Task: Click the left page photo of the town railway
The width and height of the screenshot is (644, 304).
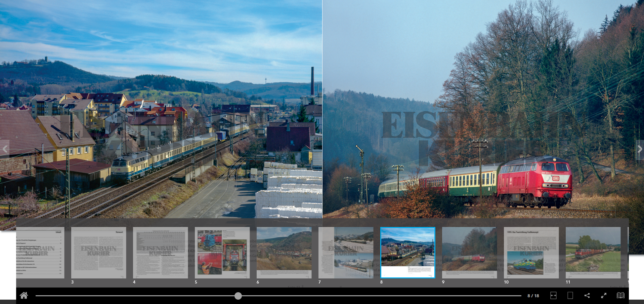Action: click(x=161, y=109)
